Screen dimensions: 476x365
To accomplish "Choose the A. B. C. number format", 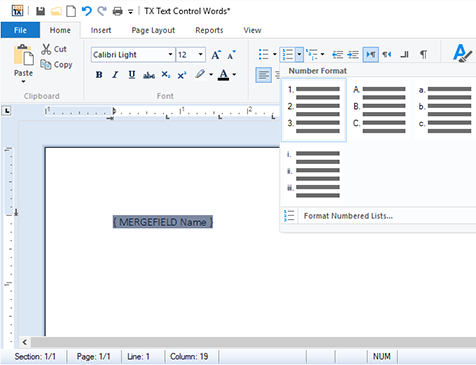I will tap(379, 110).
